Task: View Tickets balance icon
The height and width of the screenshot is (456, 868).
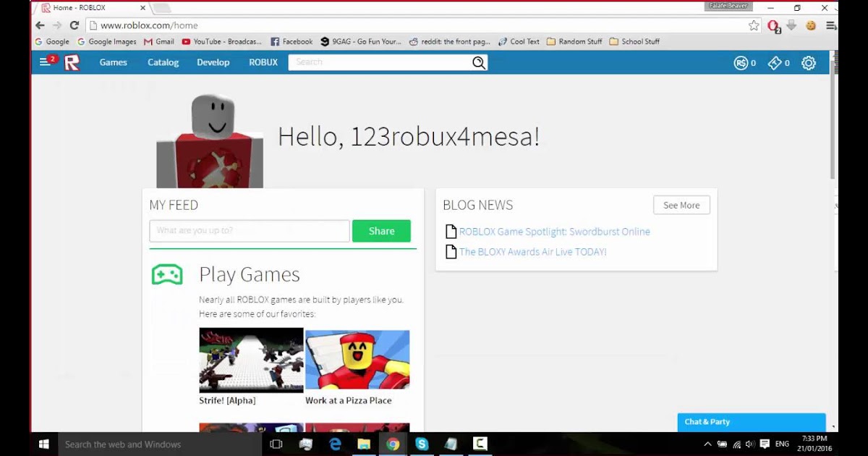Action: click(x=775, y=63)
